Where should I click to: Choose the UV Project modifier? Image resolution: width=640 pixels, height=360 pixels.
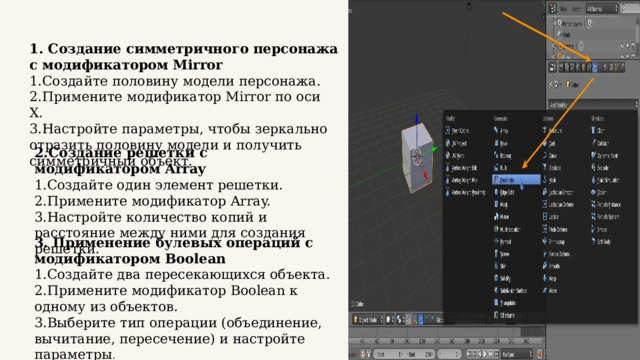click(x=456, y=143)
